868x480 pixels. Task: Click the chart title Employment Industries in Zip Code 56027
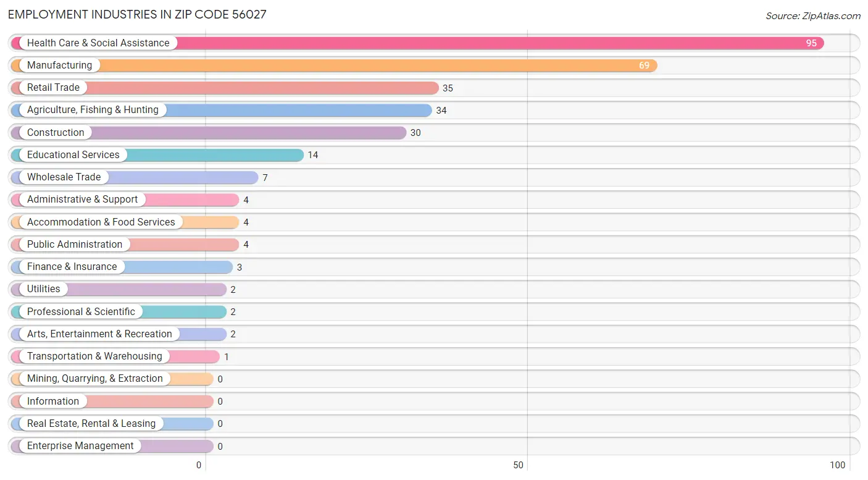click(x=137, y=14)
